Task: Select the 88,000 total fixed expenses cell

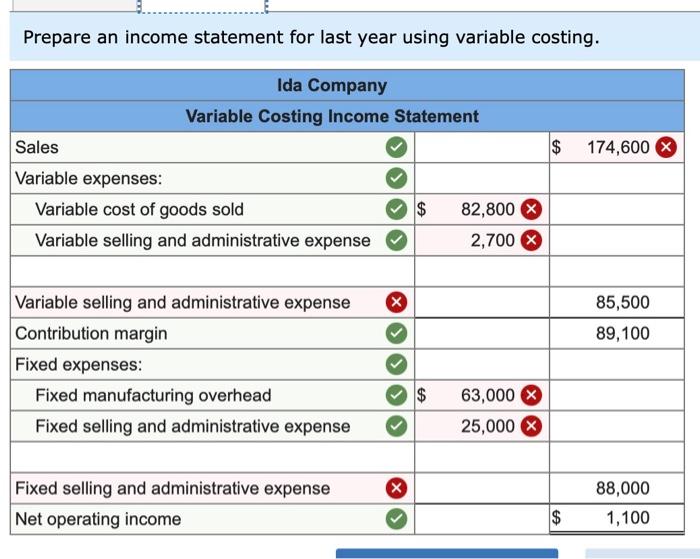Action: (x=617, y=488)
